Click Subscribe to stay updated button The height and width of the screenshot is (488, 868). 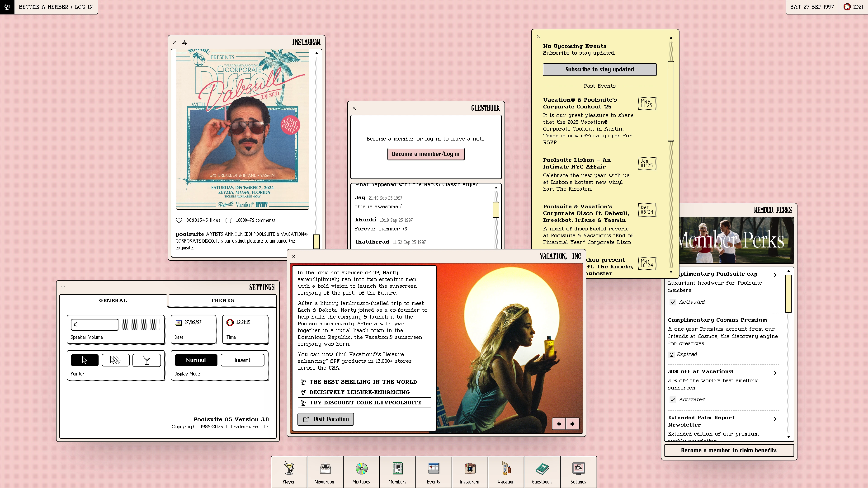[599, 69]
